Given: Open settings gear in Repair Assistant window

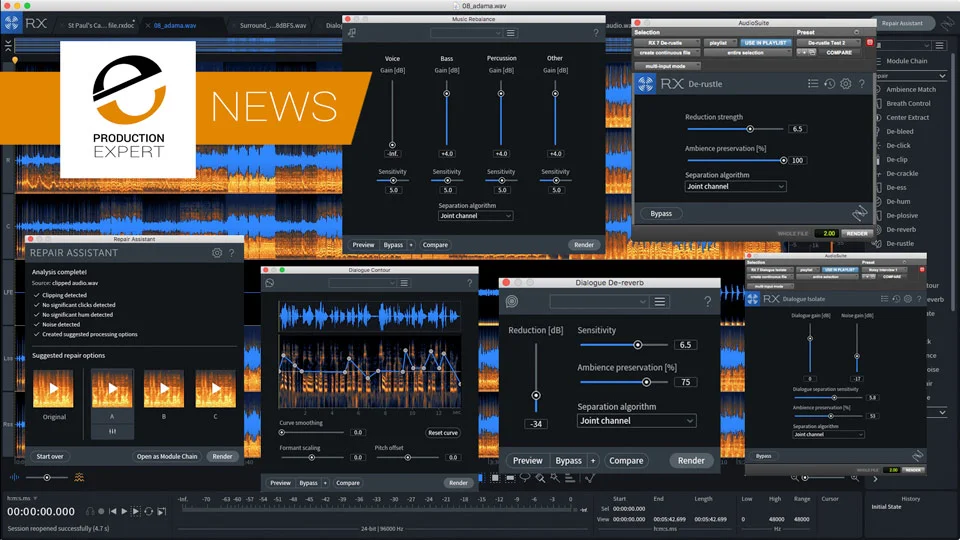Looking at the screenshot, I should pyautogui.click(x=217, y=253).
